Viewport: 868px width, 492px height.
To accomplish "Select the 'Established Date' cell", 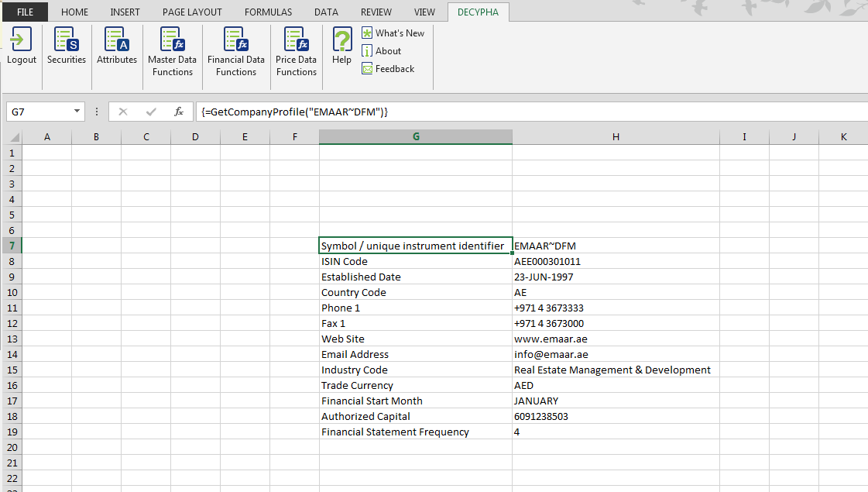I will [416, 277].
